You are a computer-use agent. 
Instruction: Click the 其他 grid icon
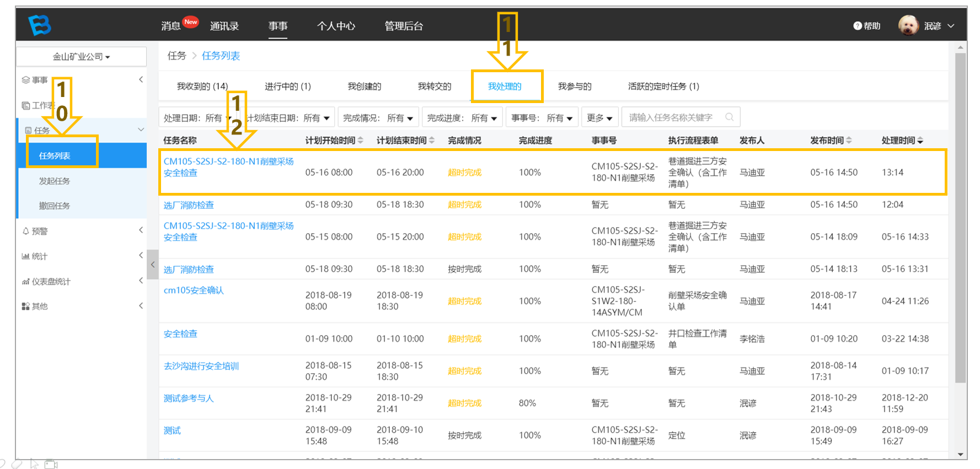[25, 306]
